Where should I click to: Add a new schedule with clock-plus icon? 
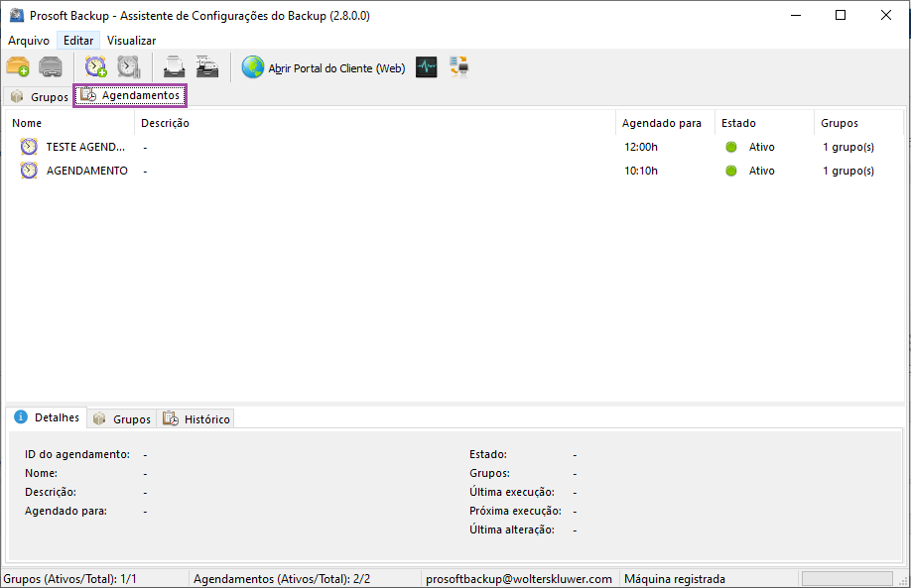pos(96,66)
